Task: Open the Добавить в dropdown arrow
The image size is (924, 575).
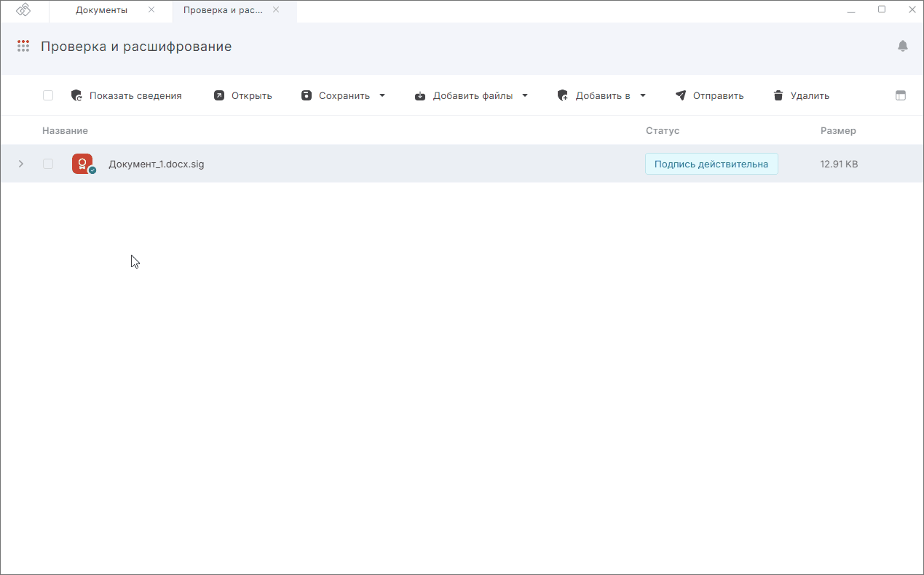Action: click(643, 95)
